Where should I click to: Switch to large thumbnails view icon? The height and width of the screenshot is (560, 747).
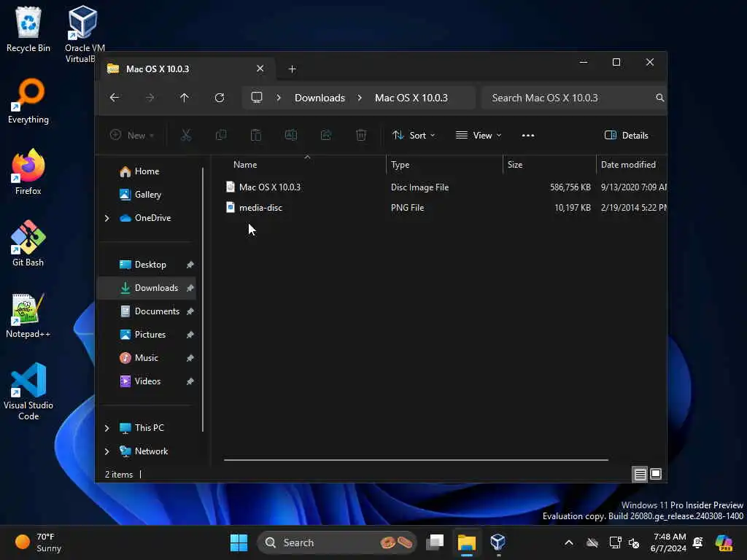(656, 474)
